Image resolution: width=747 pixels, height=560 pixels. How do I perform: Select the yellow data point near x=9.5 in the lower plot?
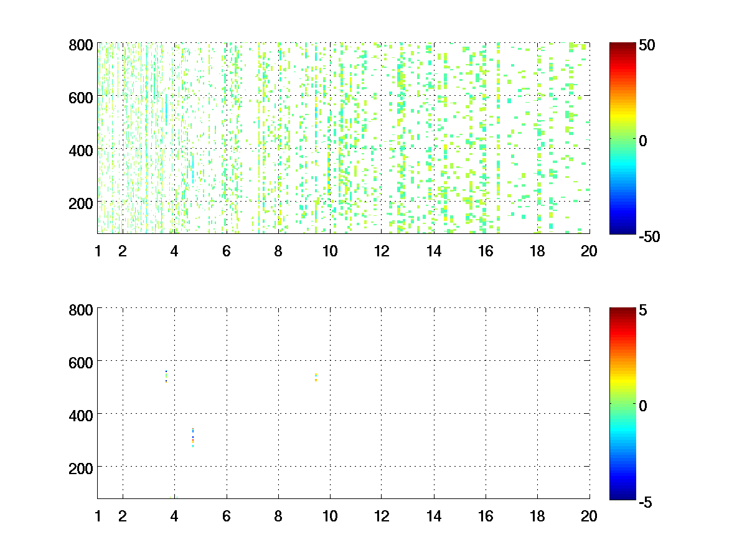pyautogui.click(x=316, y=377)
